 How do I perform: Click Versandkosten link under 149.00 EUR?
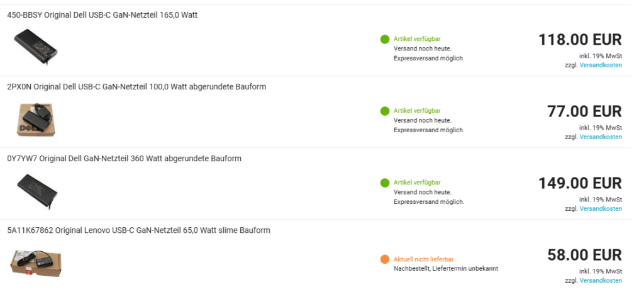click(601, 208)
